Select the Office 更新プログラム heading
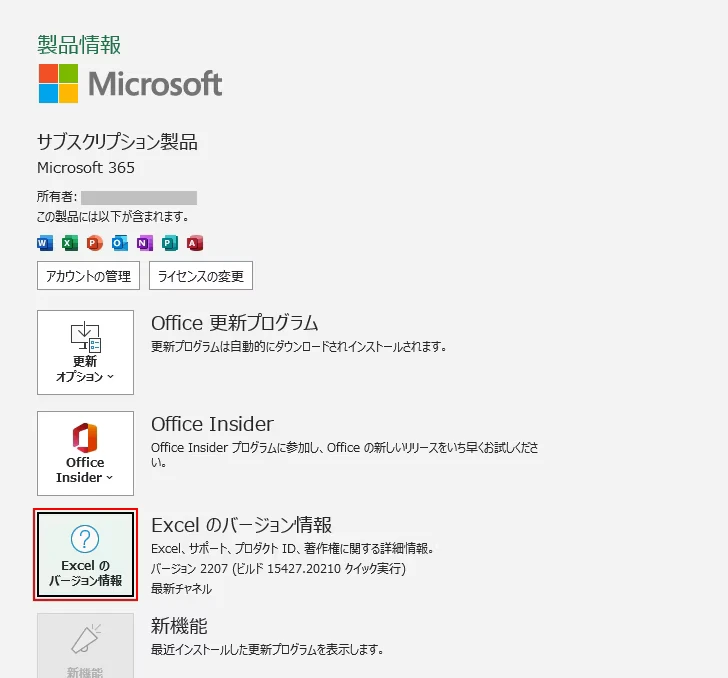Viewport: 728px width, 678px height. click(235, 323)
